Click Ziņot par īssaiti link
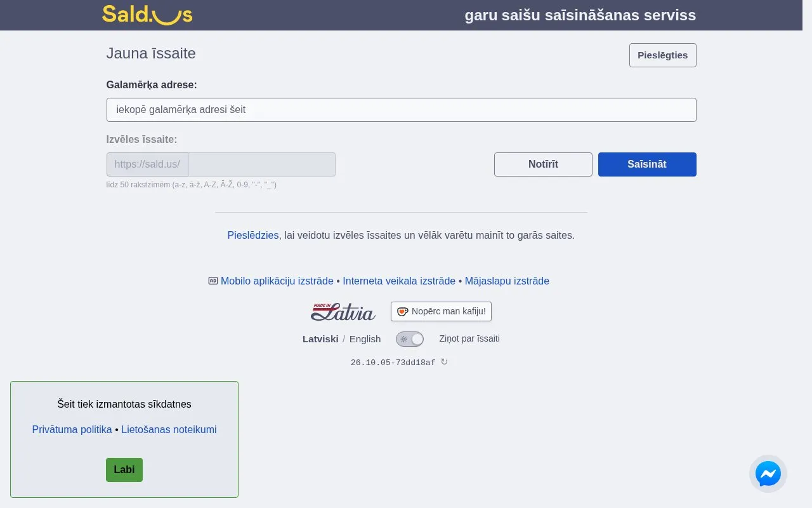812x508 pixels. pos(469,338)
